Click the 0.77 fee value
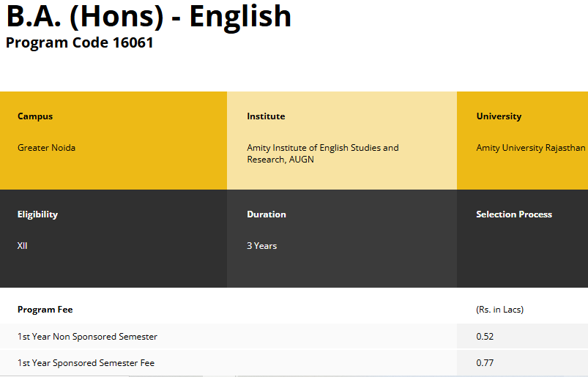The width and height of the screenshot is (588, 377). click(484, 363)
